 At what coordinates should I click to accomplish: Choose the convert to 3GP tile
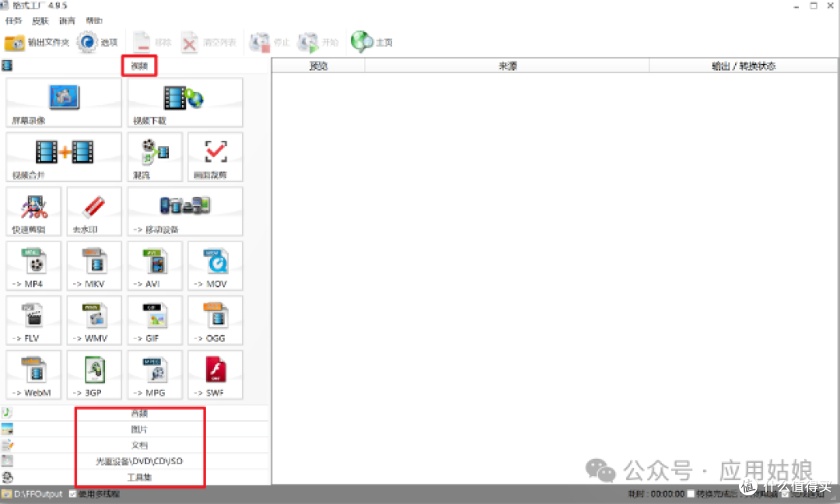tap(94, 375)
